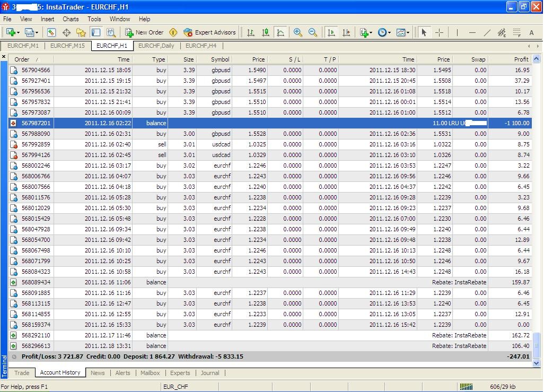Switch chart to Bar Chart icon
Screen dimensions: 544x392
point(250,32)
